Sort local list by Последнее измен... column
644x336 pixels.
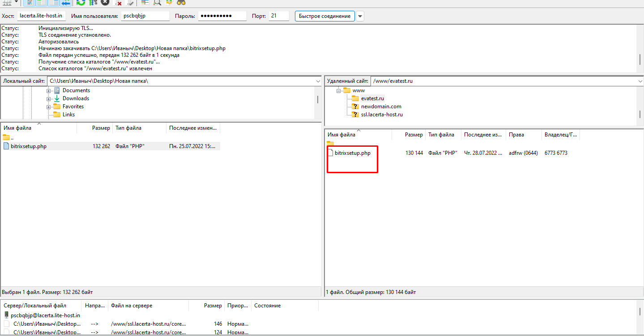[193, 128]
